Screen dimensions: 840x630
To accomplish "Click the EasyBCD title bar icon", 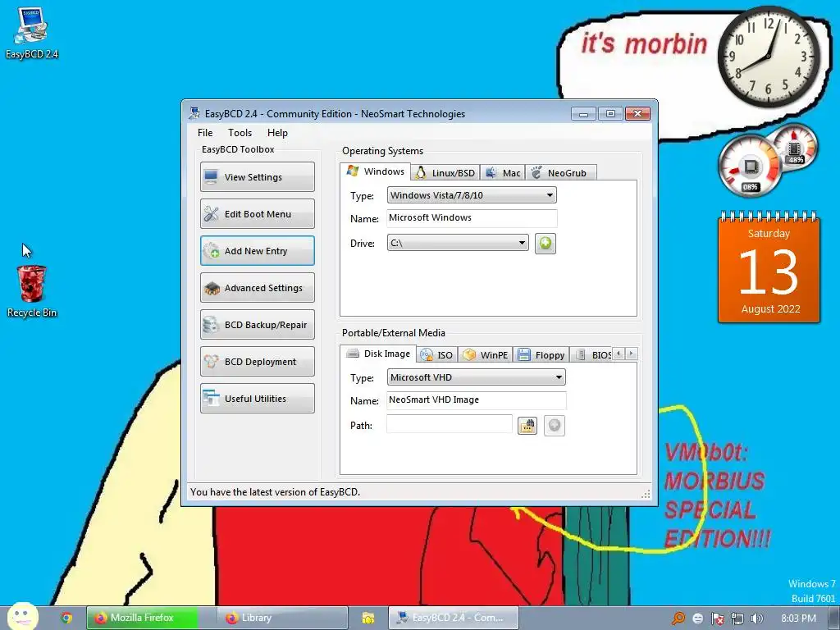I will pyautogui.click(x=194, y=113).
